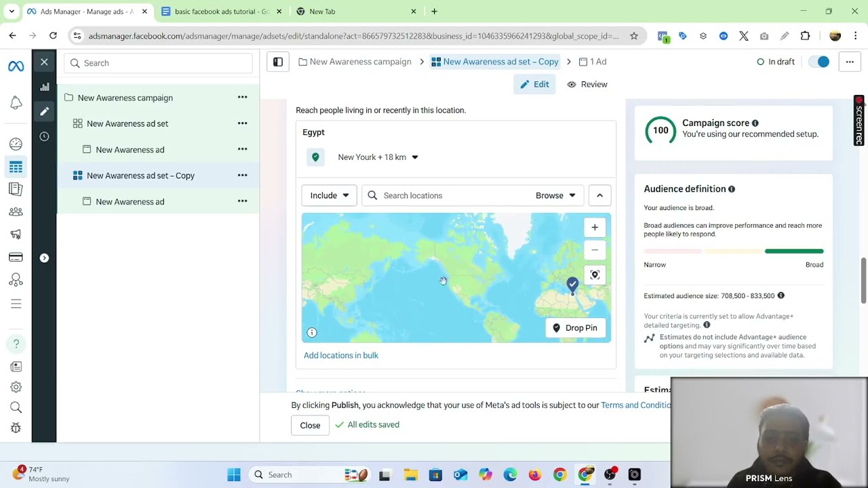Screen dimensions: 868x488
Task: Open more options for ad set – Copy
Action: [x=242, y=175]
